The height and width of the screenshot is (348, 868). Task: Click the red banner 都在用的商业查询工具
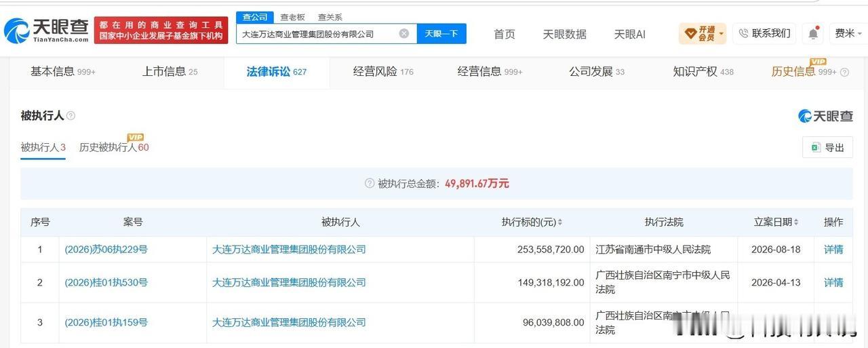pyautogui.click(x=161, y=31)
